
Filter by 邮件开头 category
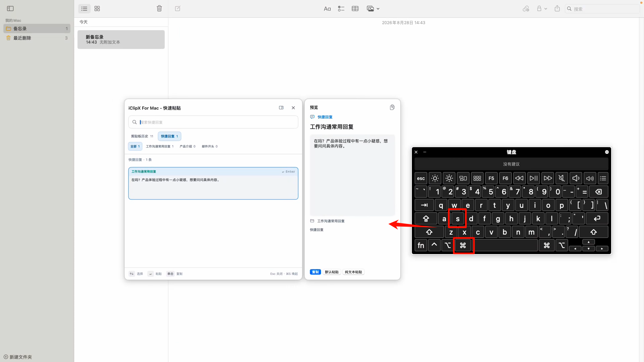coord(210,146)
